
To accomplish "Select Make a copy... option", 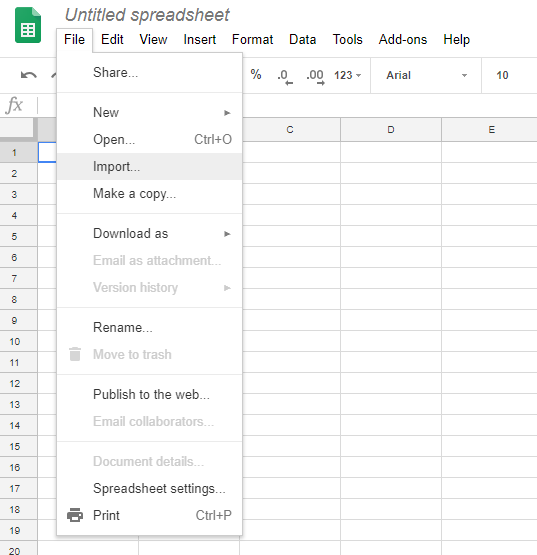I will tap(149, 194).
